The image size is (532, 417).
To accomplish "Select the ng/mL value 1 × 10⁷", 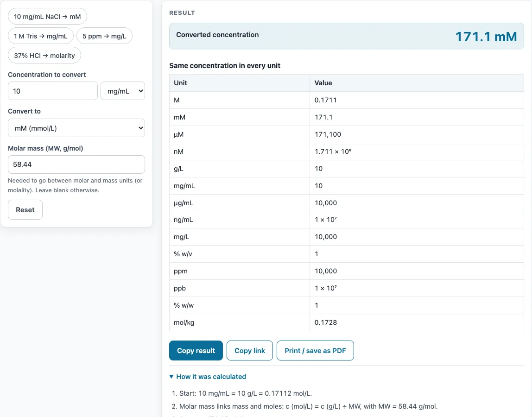I will 326,220.
